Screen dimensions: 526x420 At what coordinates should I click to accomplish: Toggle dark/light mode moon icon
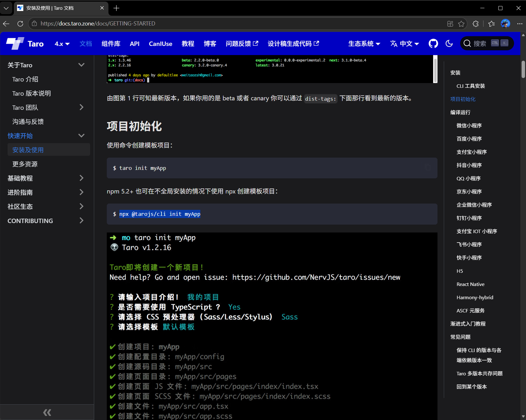point(449,44)
